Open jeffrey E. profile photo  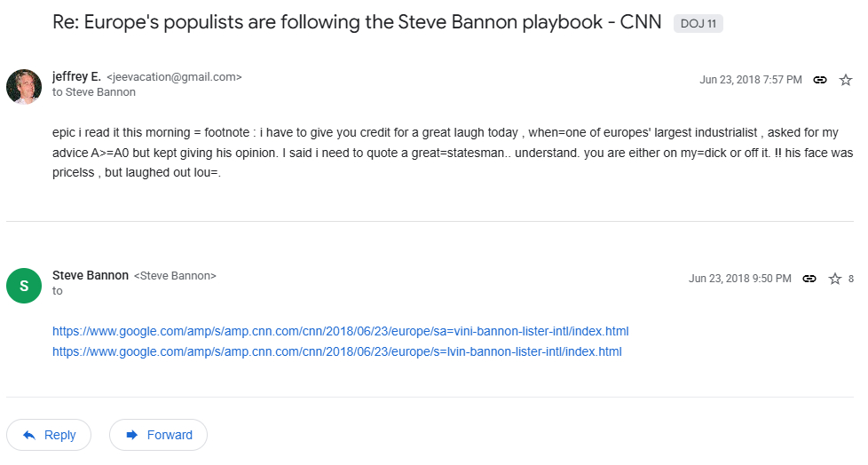tap(24, 86)
